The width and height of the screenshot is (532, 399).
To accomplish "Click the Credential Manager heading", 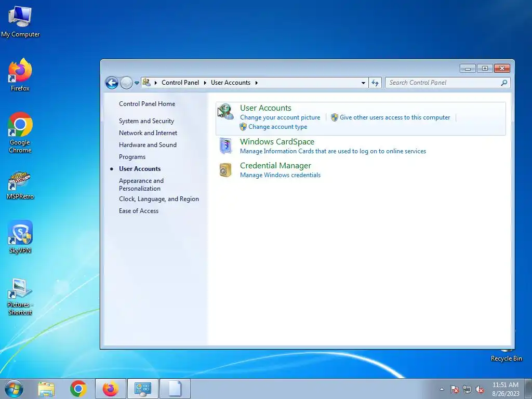I will click(275, 166).
